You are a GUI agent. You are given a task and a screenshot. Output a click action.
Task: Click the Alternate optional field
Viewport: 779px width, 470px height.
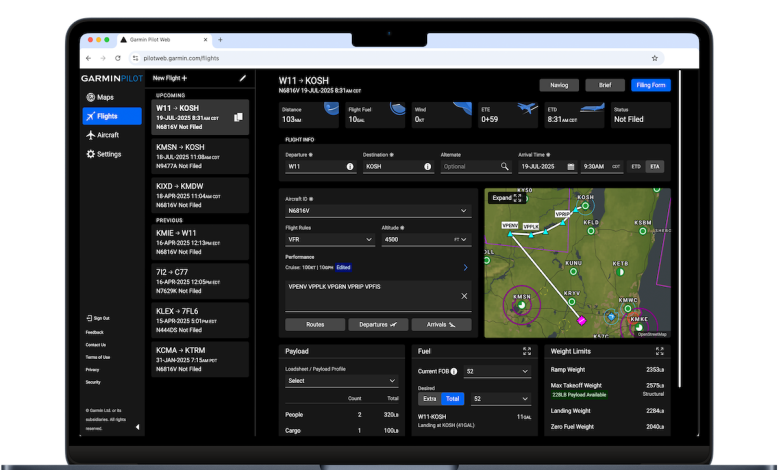pos(469,166)
